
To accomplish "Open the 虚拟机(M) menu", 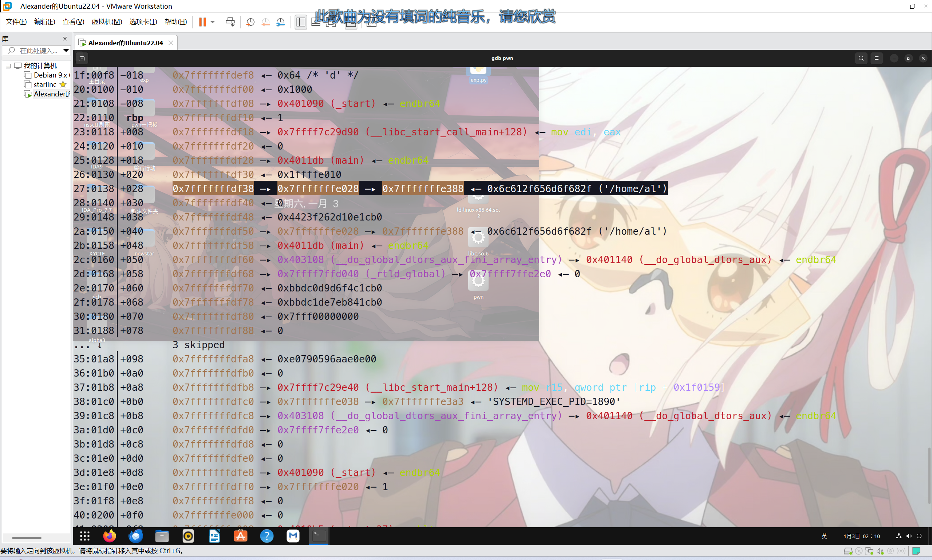I will pyautogui.click(x=106, y=21).
